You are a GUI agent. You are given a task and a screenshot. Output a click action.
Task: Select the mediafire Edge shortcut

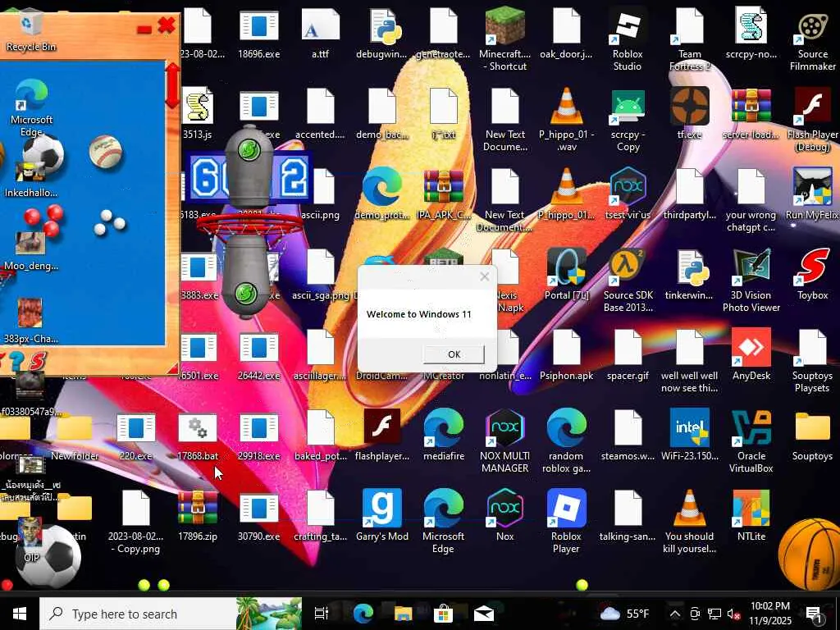[x=443, y=435]
